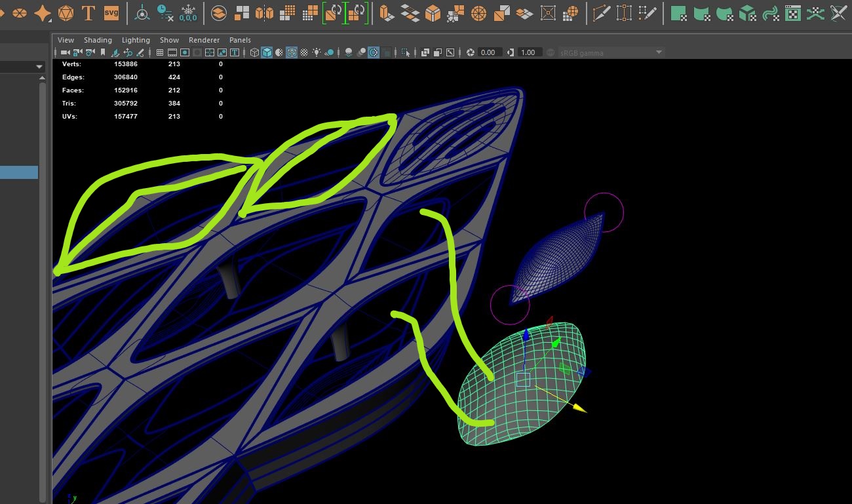852x504 pixels.
Task: Click the Bevel cube shelf icon
Action: (x=433, y=12)
